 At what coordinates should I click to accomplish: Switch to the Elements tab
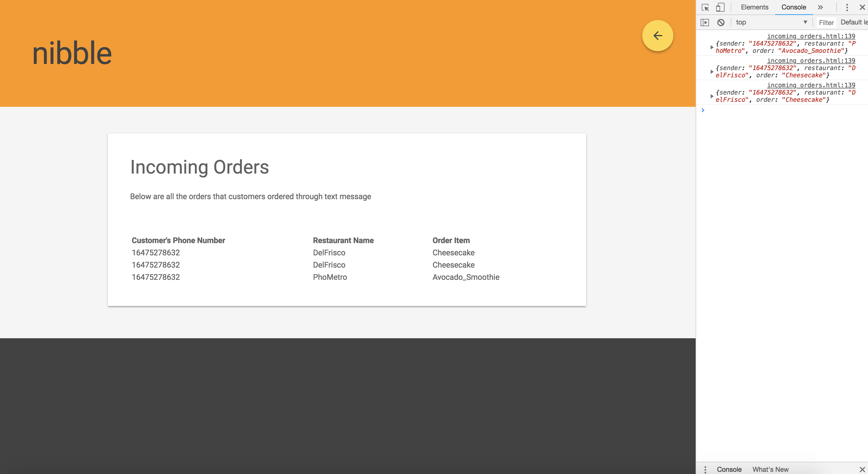pyautogui.click(x=755, y=8)
